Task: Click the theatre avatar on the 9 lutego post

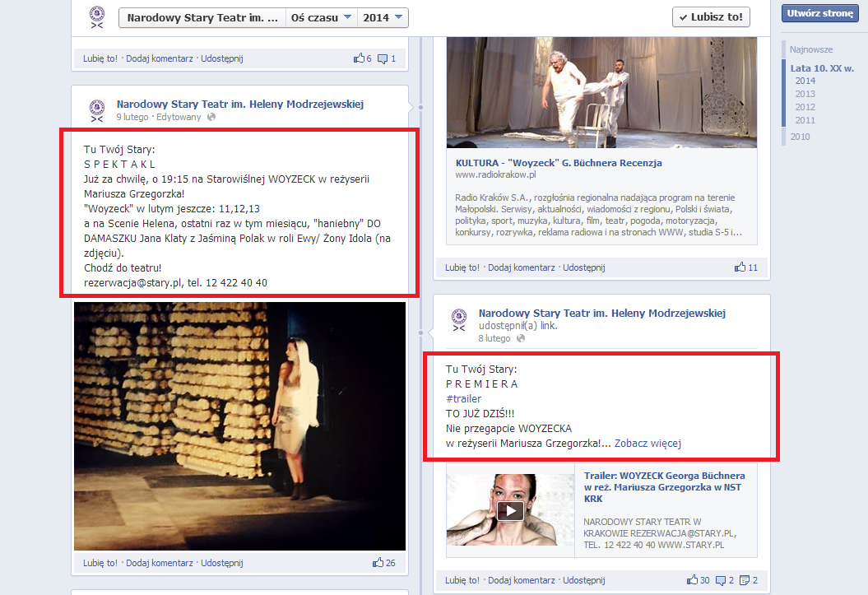Action: coord(97,110)
